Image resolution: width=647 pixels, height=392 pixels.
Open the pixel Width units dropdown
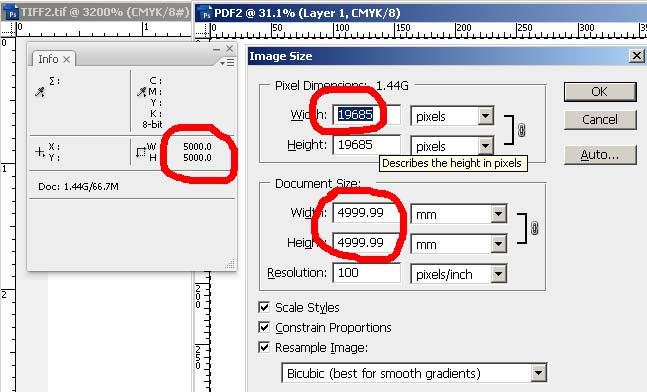pos(486,116)
